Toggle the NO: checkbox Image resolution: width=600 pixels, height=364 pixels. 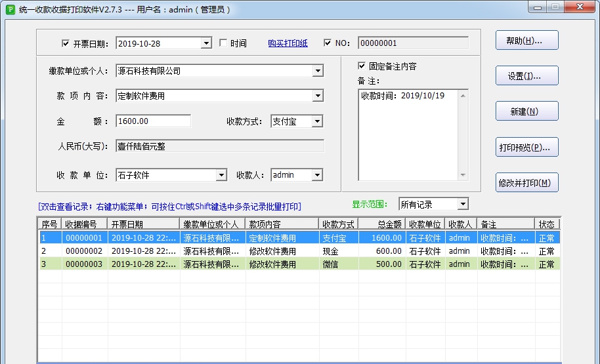click(328, 43)
